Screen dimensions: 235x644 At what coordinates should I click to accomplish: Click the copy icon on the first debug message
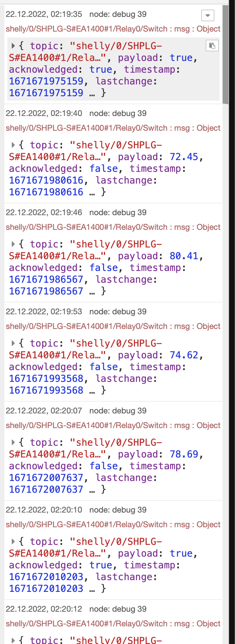[x=212, y=46]
